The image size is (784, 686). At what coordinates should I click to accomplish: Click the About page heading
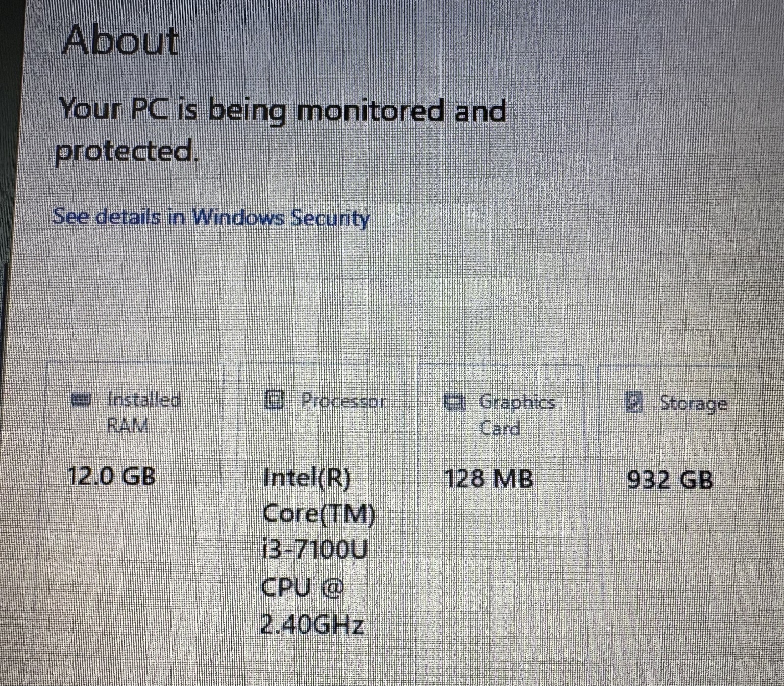click(121, 40)
